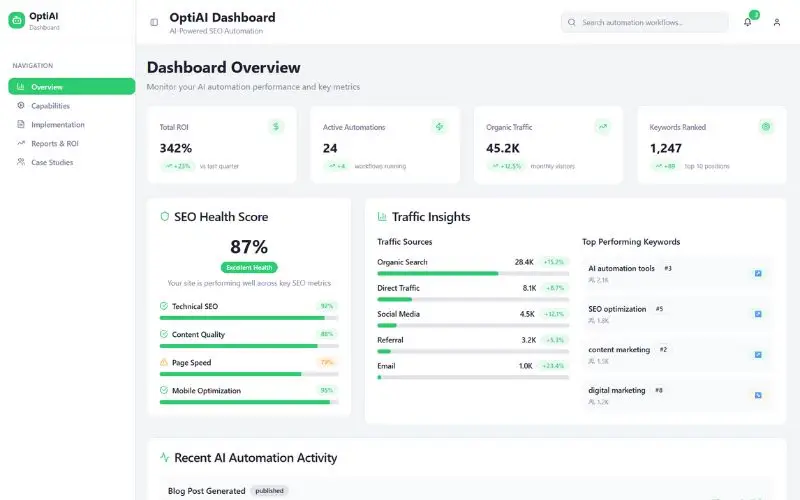
Task: Click the Implementation document icon in sidebar
Action: click(x=20, y=124)
